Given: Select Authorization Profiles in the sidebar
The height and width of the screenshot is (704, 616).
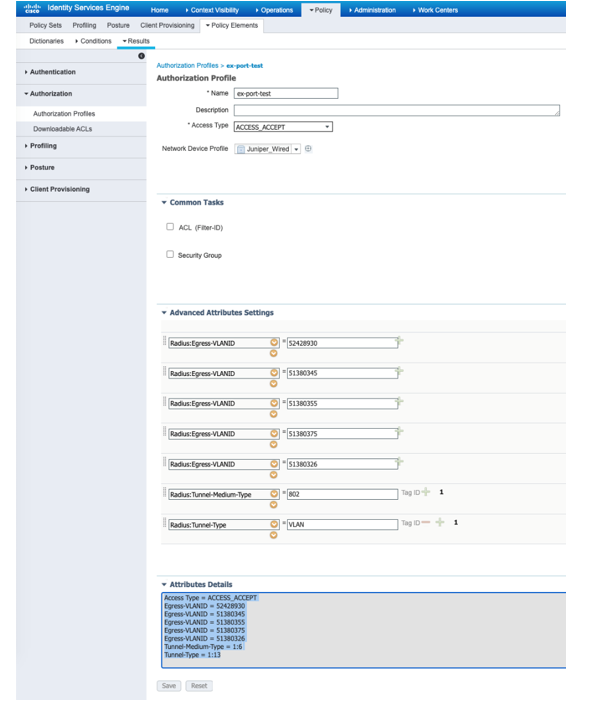Looking at the screenshot, I should point(64,114).
